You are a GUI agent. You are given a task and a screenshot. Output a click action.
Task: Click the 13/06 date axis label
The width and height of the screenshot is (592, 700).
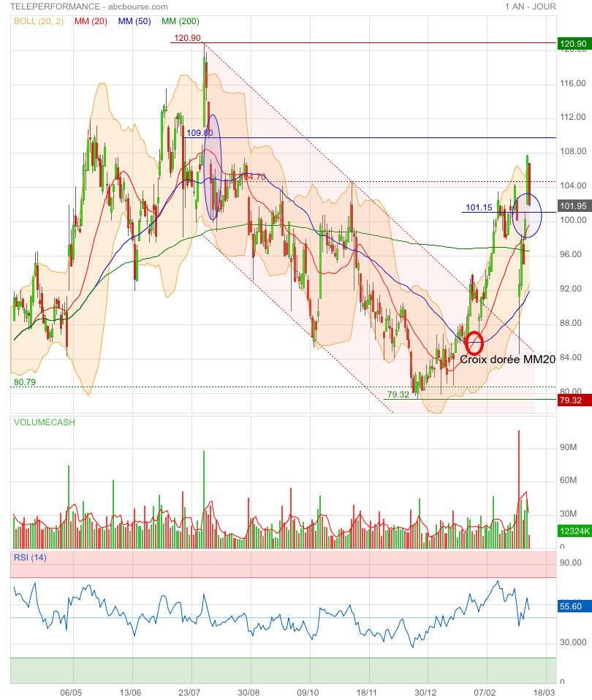coord(130,693)
